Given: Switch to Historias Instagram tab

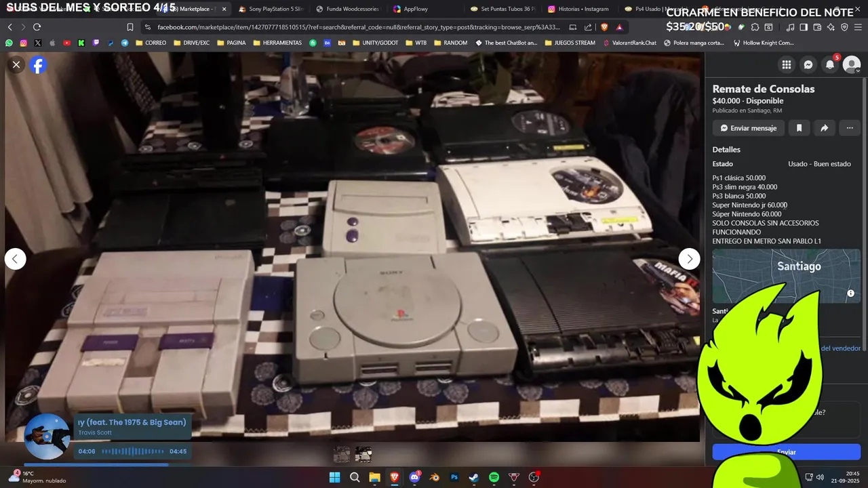Looking at the screenshot, I should 578,9.
